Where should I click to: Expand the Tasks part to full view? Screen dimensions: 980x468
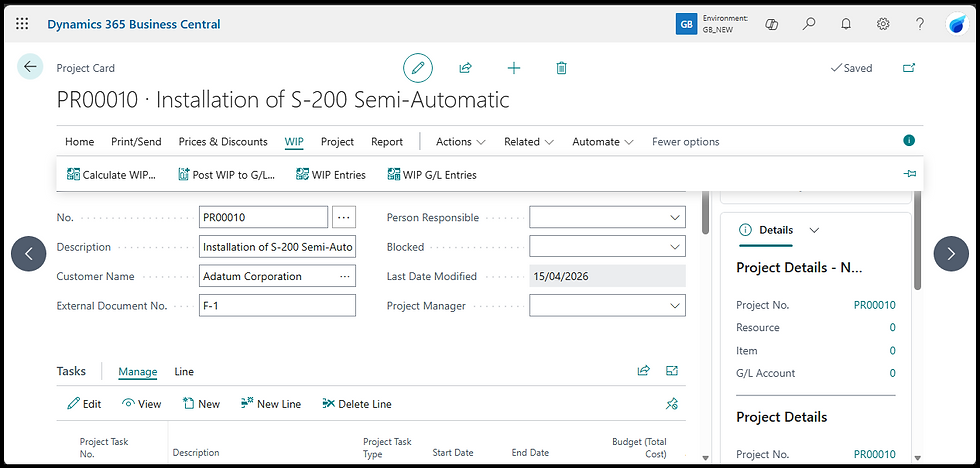(672, 371)
